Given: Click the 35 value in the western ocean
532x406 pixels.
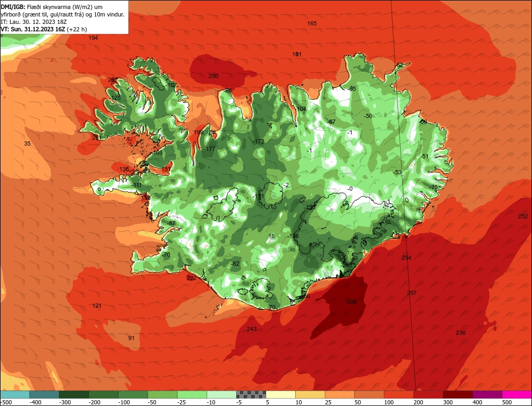Looking at the screenshot, I should tap(27, 143).
